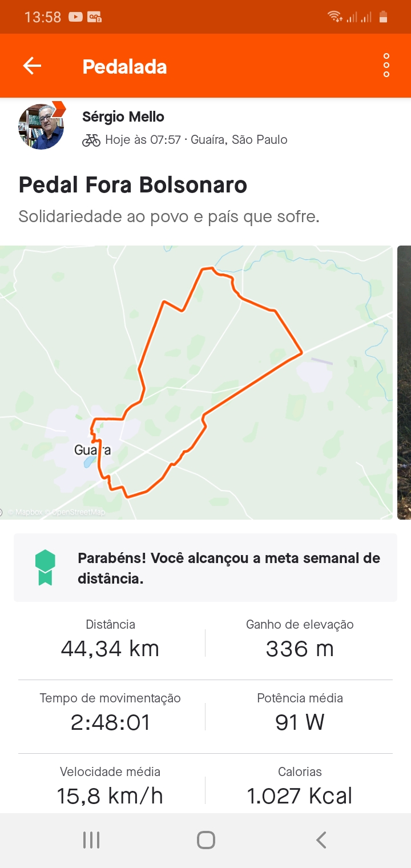Tap the Calorias 1.027 Kcal stat
This screenshot has height=868, width=411.
(x=300, y=786)
